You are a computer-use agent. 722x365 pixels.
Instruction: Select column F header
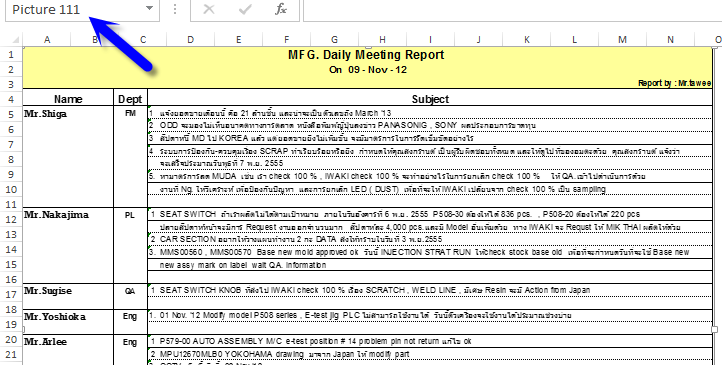[286, 40]
